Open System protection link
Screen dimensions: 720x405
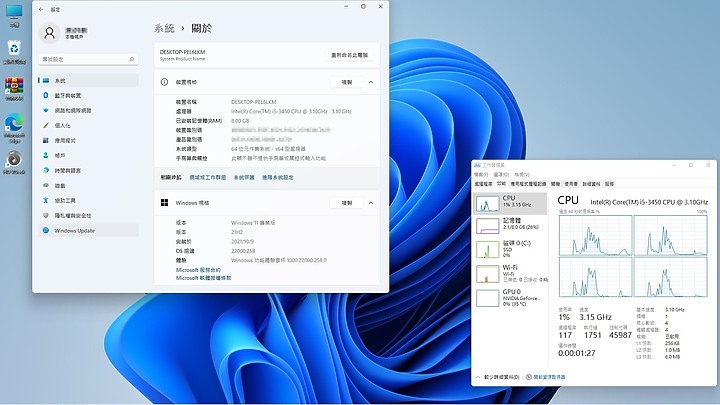(244, 177)
